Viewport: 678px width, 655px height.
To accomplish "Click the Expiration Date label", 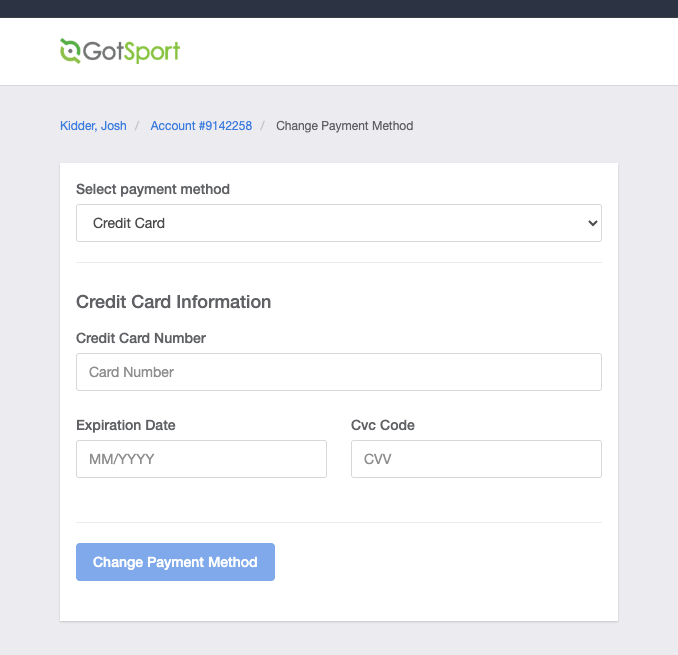I will pyautogui.click(x=126, y=425).
